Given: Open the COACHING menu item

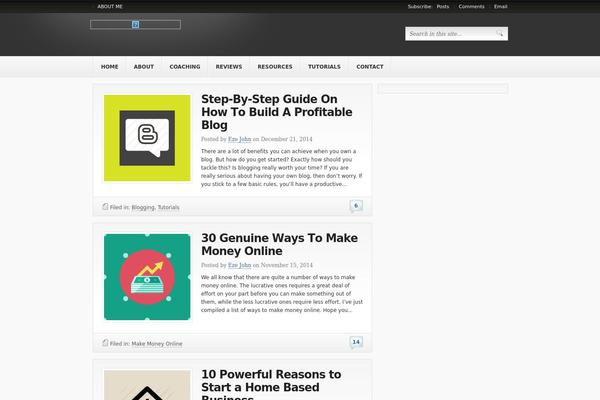Looking at the screenshot, I should coord(185,67).
